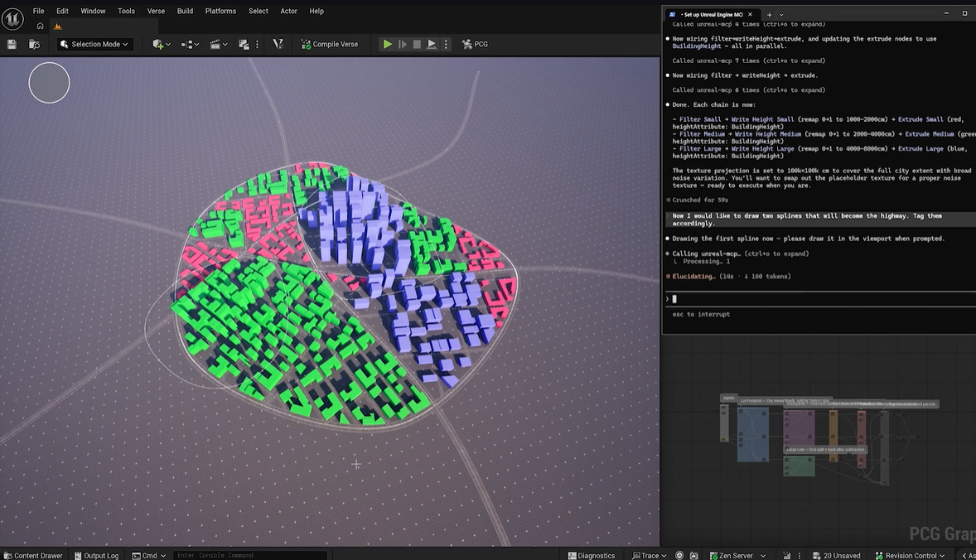Click the home icon below the menu bar
The height and width of the screenshot is (560, 976).
click(x=40, y=27)
